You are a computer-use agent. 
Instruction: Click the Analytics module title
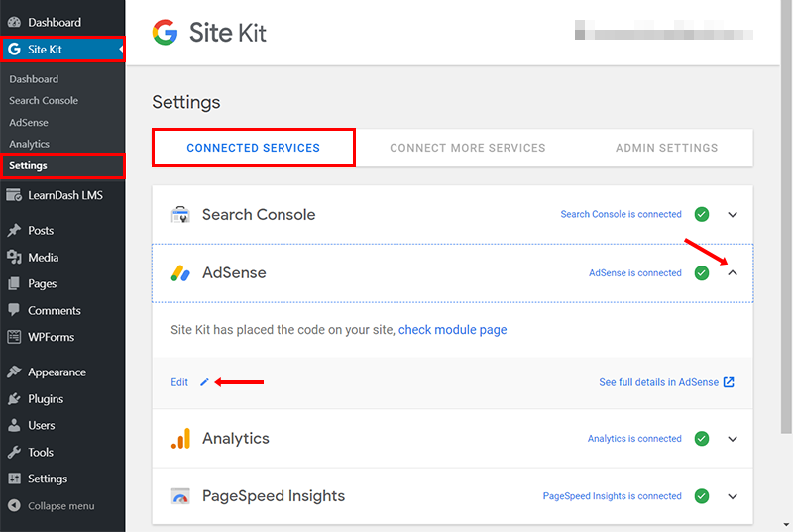pos(236,439)
